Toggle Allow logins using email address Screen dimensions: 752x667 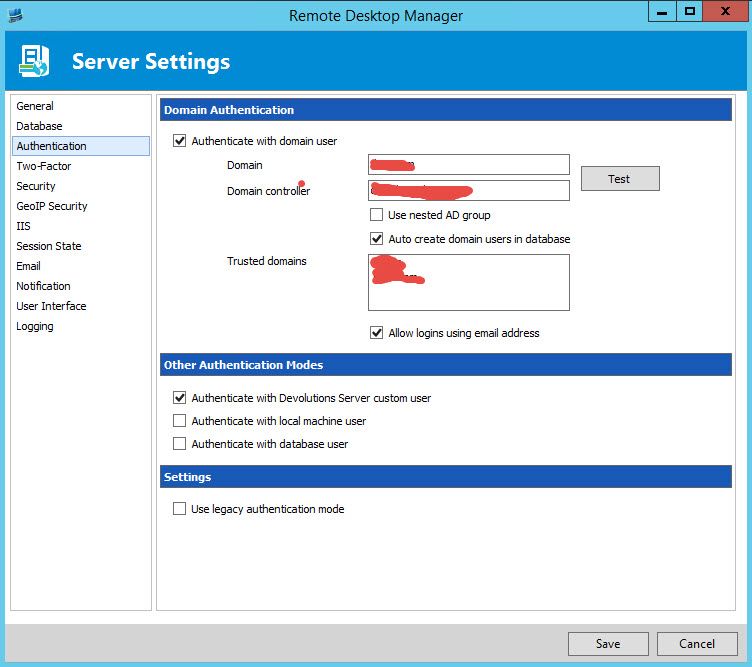(x=376, y=332)
